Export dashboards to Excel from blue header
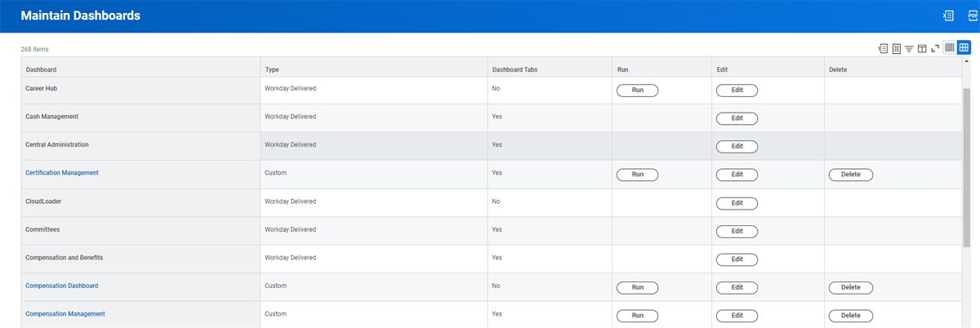The image size is (980, 328). coord(948,16)
